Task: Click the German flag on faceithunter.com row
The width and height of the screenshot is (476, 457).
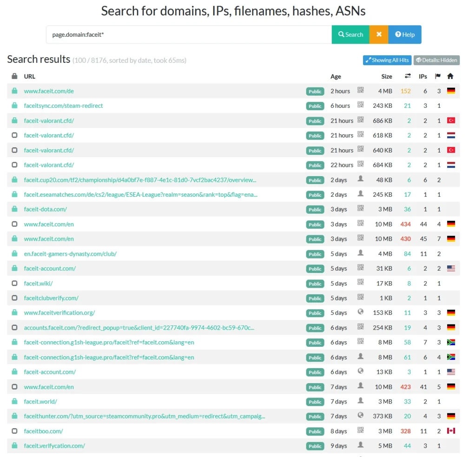Action: (451, 416)
